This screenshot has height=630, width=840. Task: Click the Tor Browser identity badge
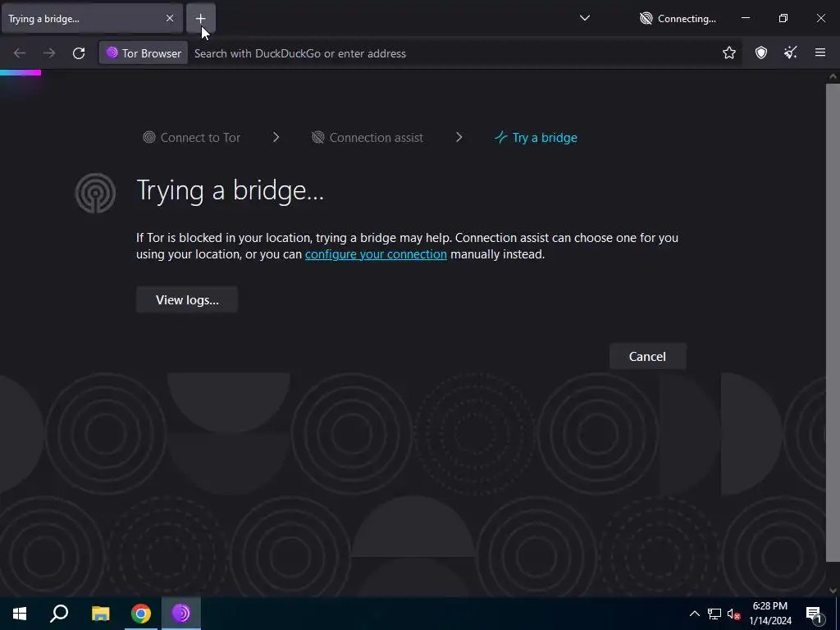pyautogui.click(x=144, y=53)
